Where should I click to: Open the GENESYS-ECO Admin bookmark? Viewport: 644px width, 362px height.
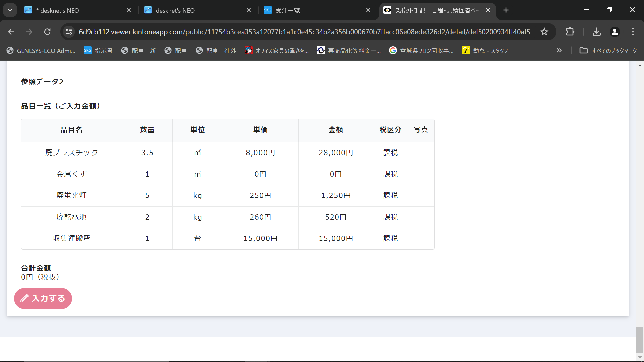point(41,51)
